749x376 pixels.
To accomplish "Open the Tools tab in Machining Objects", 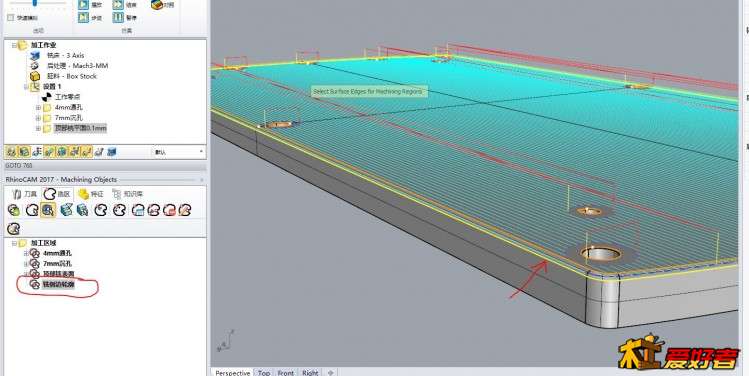I will click(x=25, y=193).
